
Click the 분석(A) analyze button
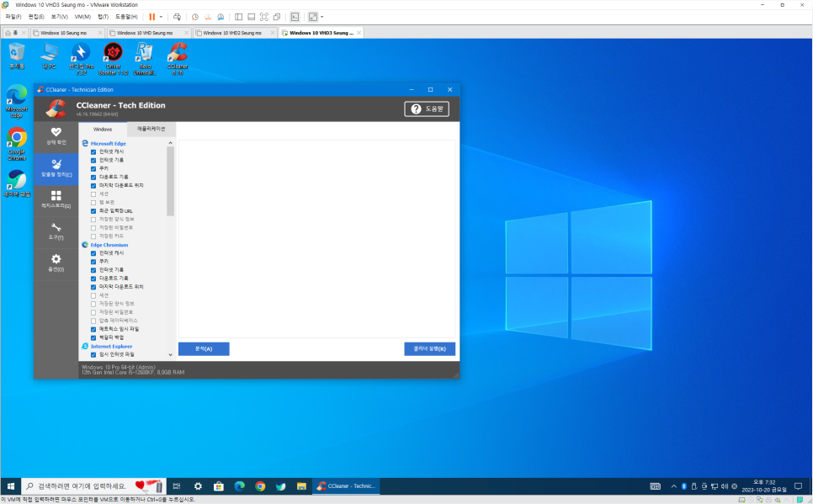tap(204, 349)
